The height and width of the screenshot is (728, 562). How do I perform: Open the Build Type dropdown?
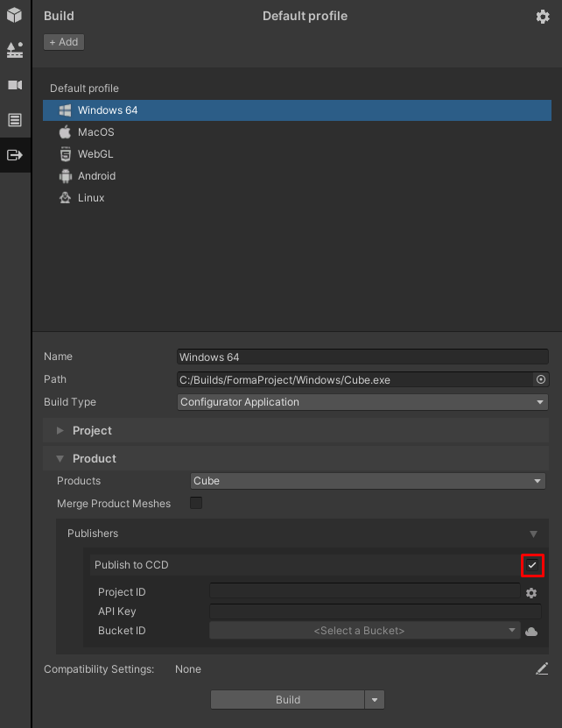point(362,402)
